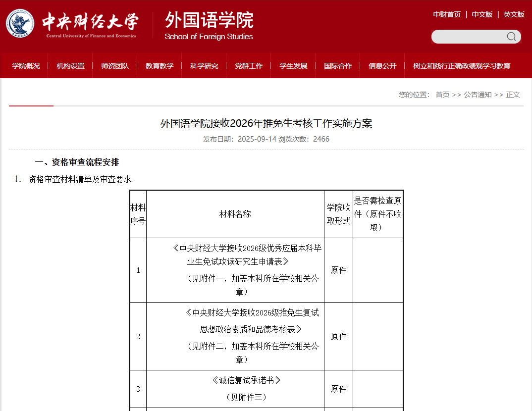Open the 党群工作 menu
Viewport: 532px width, 411px height.
pos(249,66)
